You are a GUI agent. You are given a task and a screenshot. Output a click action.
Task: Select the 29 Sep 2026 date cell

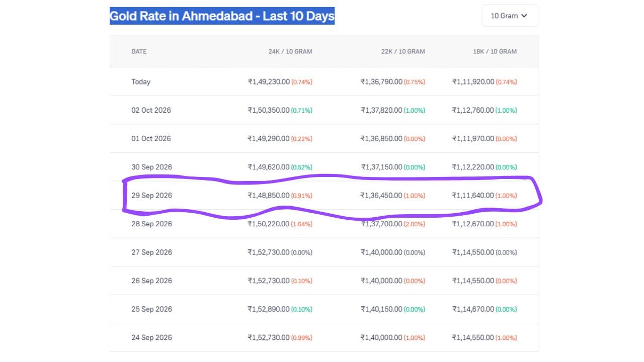(x=151, y=195)
